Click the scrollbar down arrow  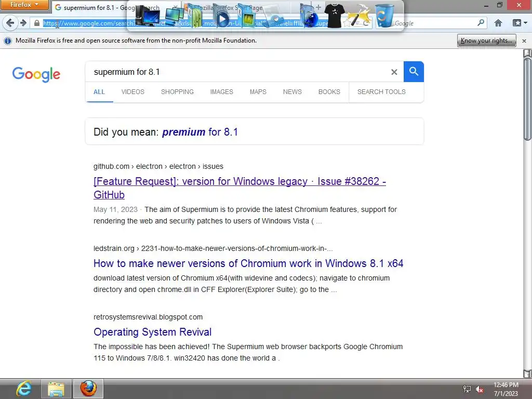click(527, 373)
